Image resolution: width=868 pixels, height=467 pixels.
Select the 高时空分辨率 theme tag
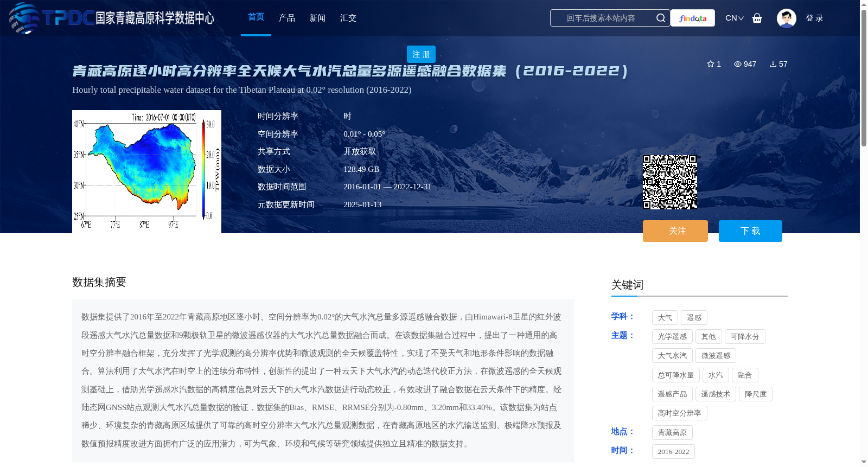[680, 413]
